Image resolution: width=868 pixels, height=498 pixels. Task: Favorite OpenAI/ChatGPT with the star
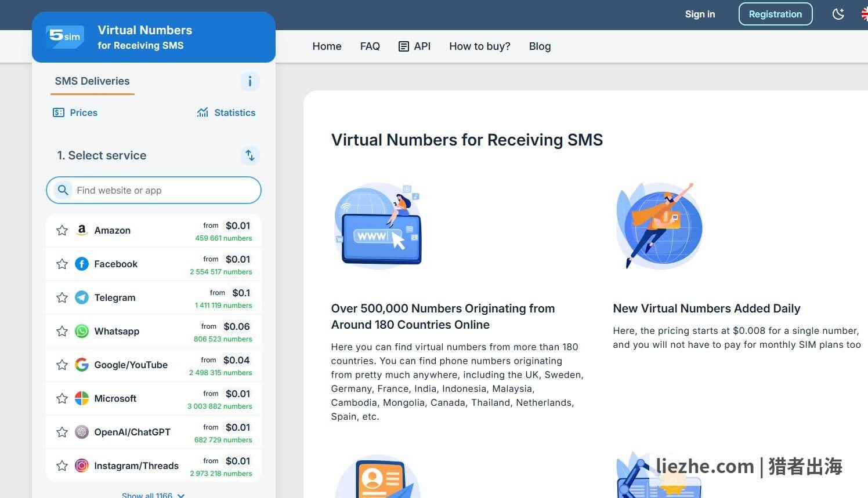tap(62, 432)
